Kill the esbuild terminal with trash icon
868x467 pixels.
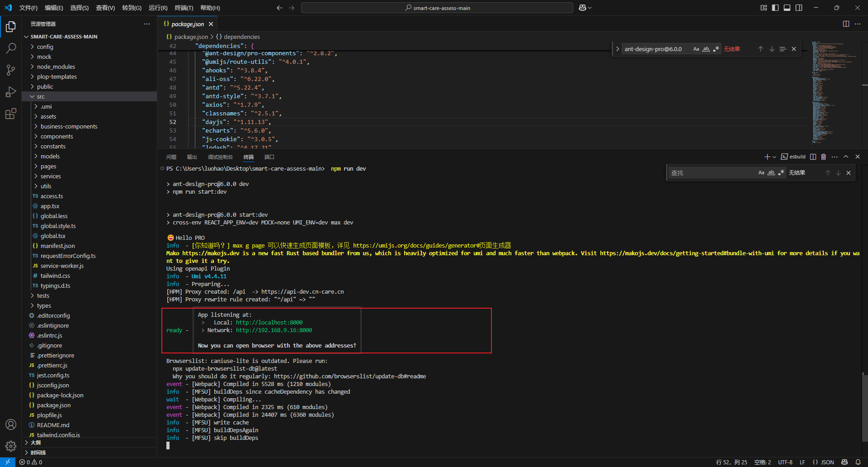pos(823,157)
